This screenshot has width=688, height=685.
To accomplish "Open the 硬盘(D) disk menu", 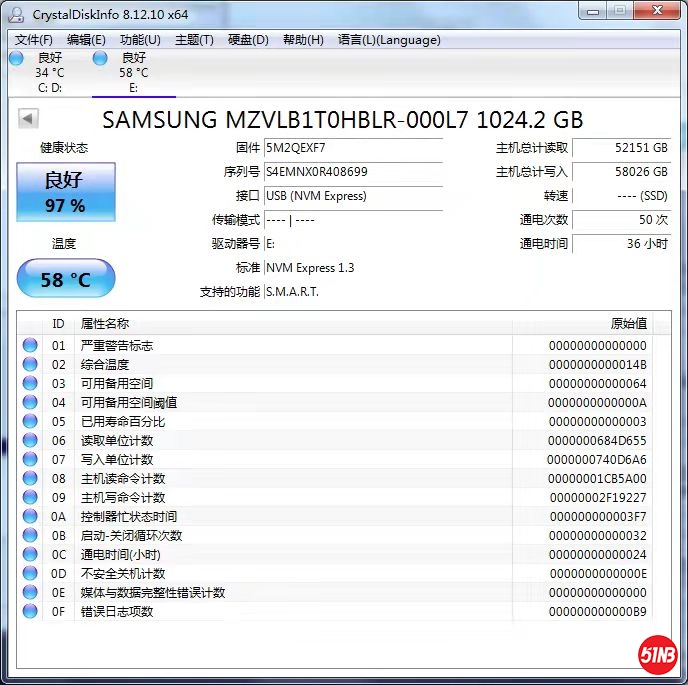I will tap(248, 40).
